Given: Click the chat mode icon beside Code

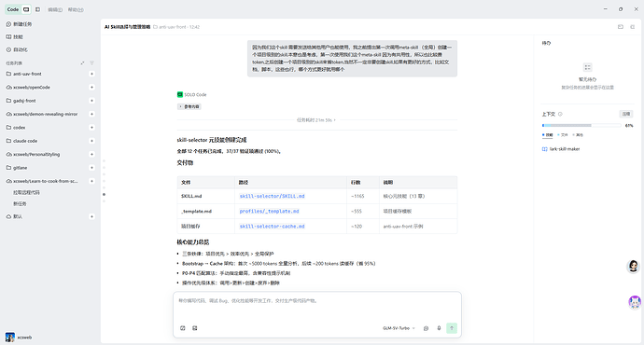Looking at the screenshot, I should click(x=26, y=9).
